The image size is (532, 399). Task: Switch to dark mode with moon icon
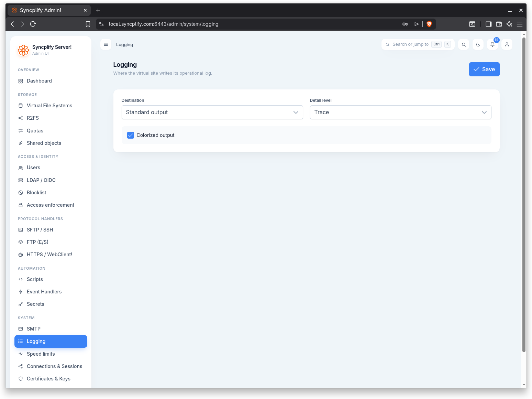tap(478, 44)
